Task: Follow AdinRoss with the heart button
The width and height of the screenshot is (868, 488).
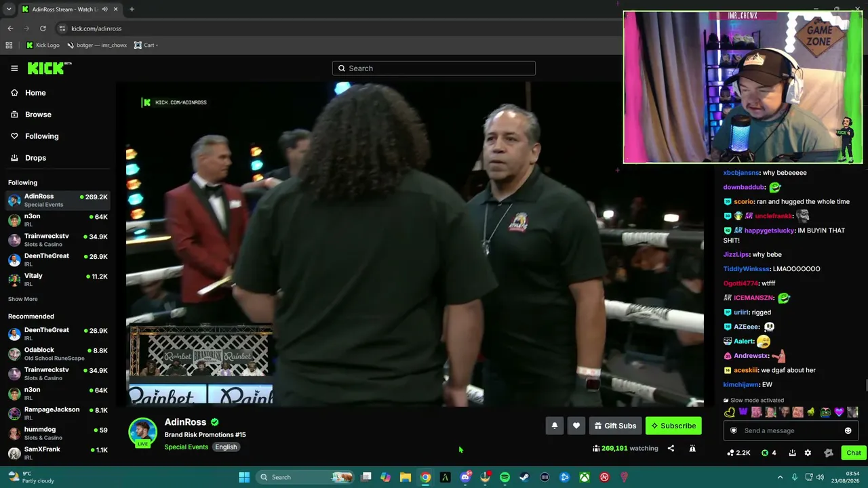Action: point(576,426)
